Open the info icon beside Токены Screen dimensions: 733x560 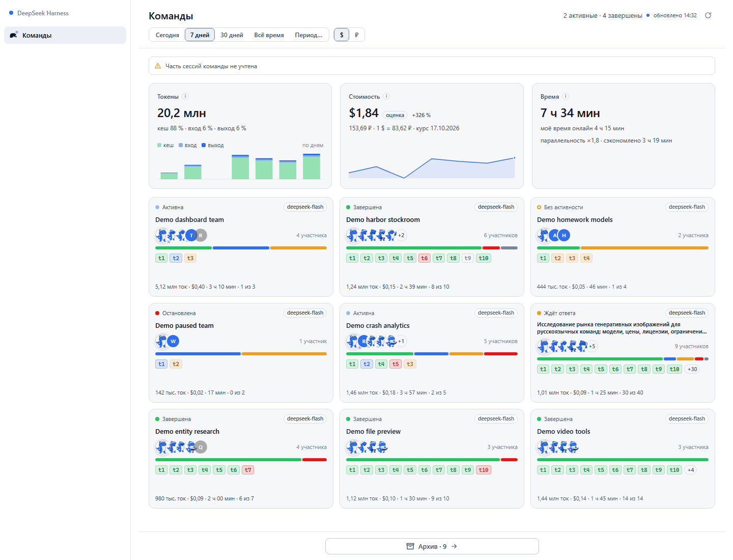click(x=185, y=96)
